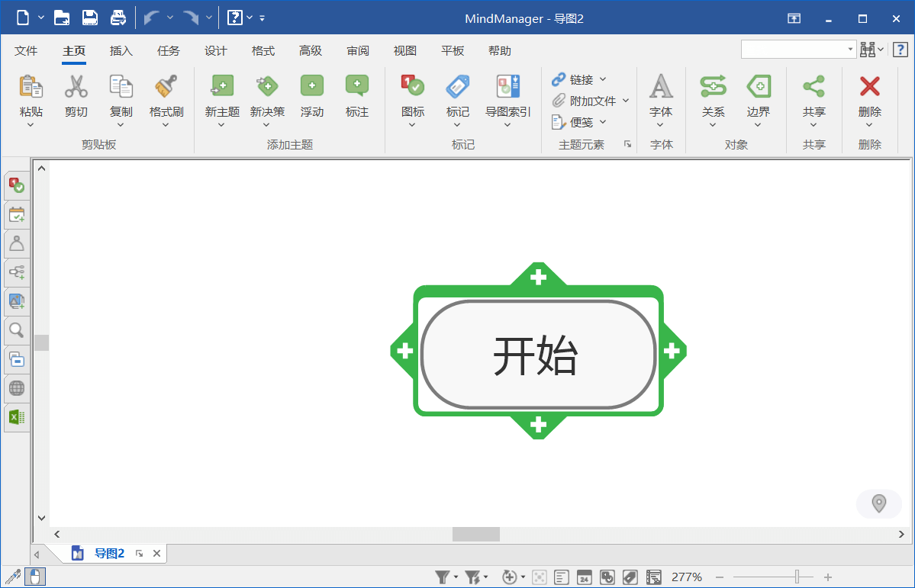Viewport: 915px width, 588px height.
Task: Expand the 粘贴 paste dropdown arrow
Action: (31, 125)
